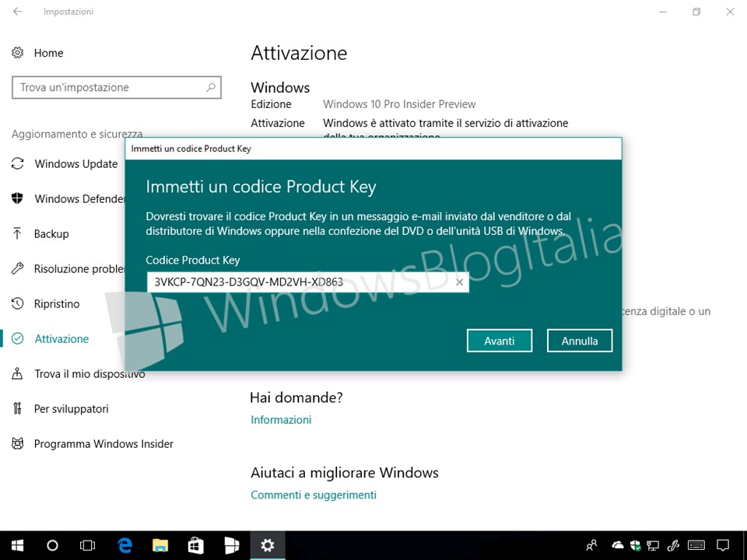Open the Informazioni link
This screenshot has height=560, width=747.
click(281, 419)
